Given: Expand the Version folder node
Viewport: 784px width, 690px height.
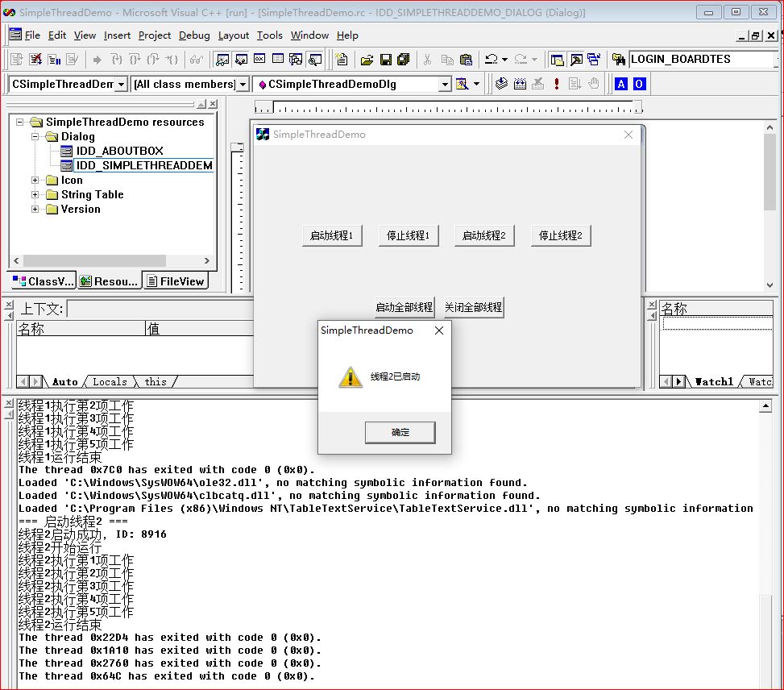Looking at the screenshot, I should (x=35, y=209).
